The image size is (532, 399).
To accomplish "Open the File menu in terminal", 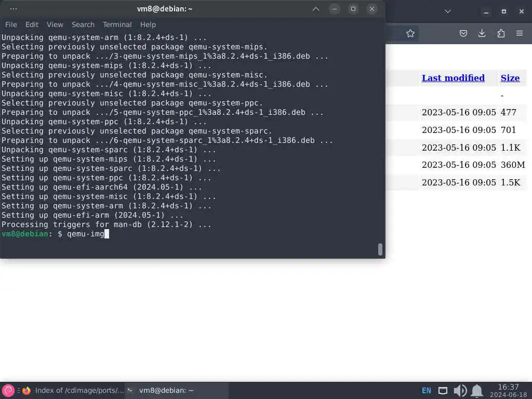I will coord(11,24).
